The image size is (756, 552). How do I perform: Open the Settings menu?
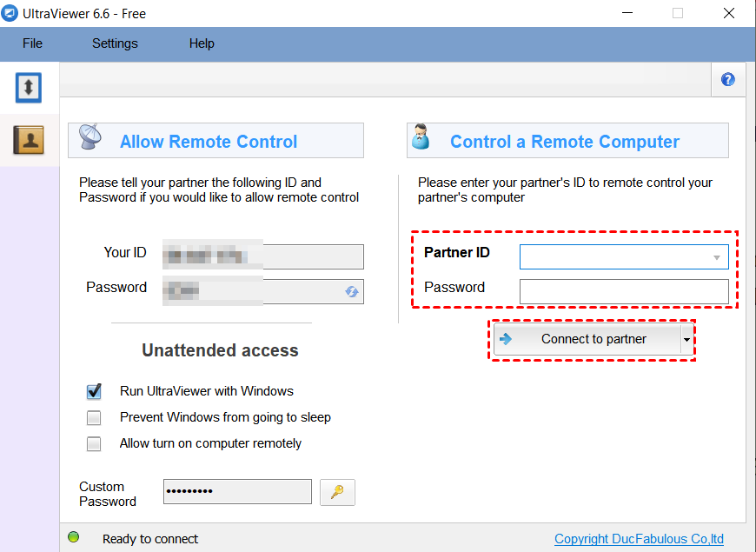[x=115, y=43]
